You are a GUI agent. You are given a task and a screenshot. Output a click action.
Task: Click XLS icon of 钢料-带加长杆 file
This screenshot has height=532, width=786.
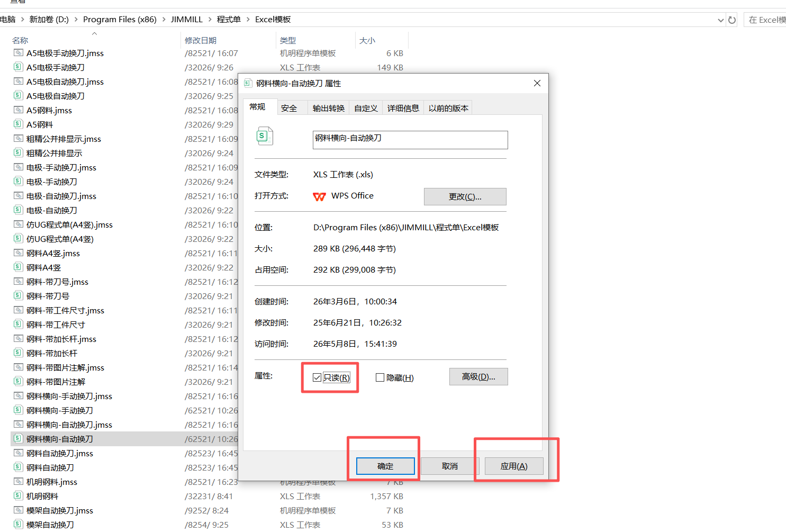pos(19,353)
